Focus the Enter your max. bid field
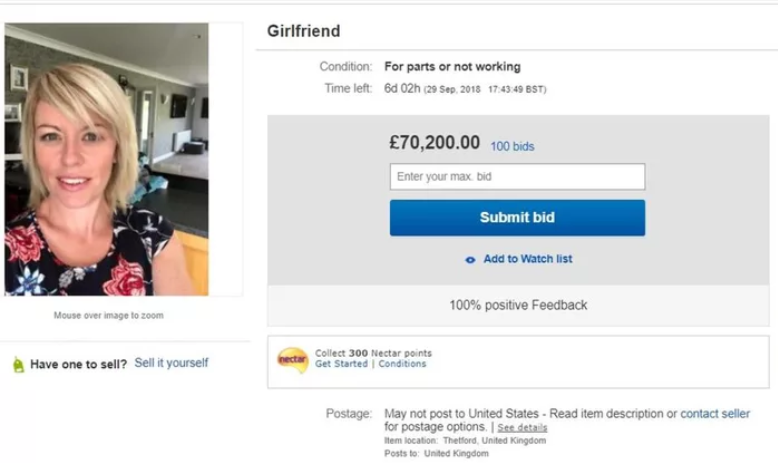The height and width of the screenshot is (463, 778). click(x=517, y=177)
